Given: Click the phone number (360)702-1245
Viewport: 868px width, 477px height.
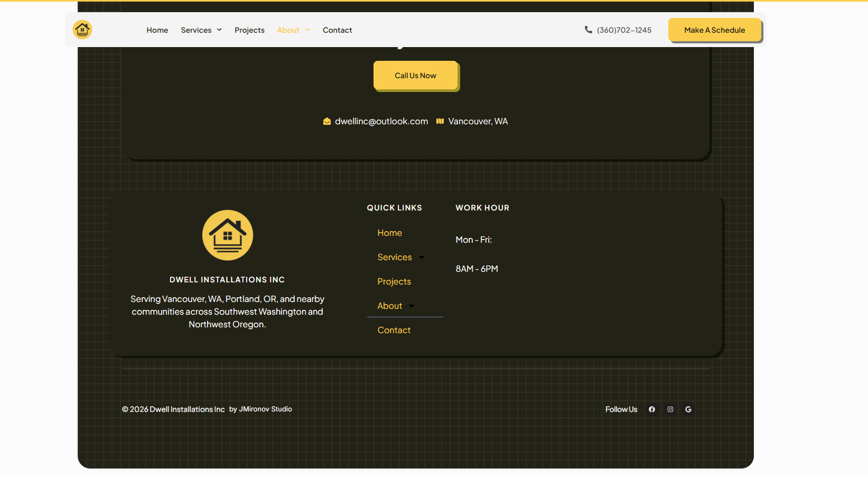Looking at the screenshot, I should tap(624, 30).
